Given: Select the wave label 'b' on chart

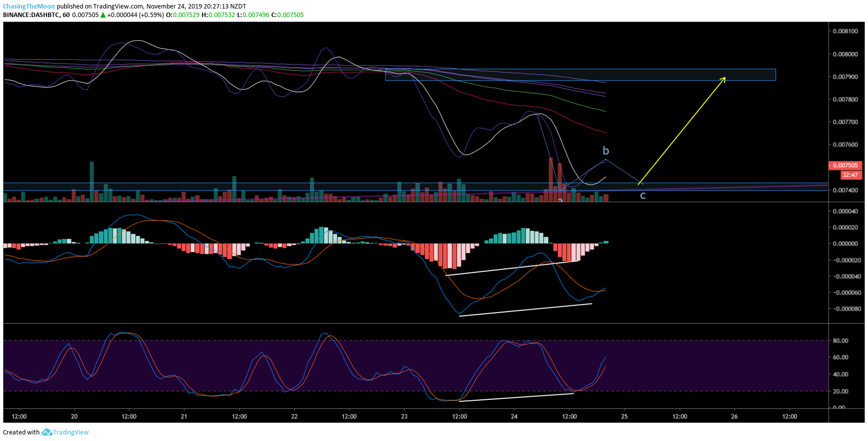Looking at the screenshot, I should pyautogui.click(x=606, y=151).
